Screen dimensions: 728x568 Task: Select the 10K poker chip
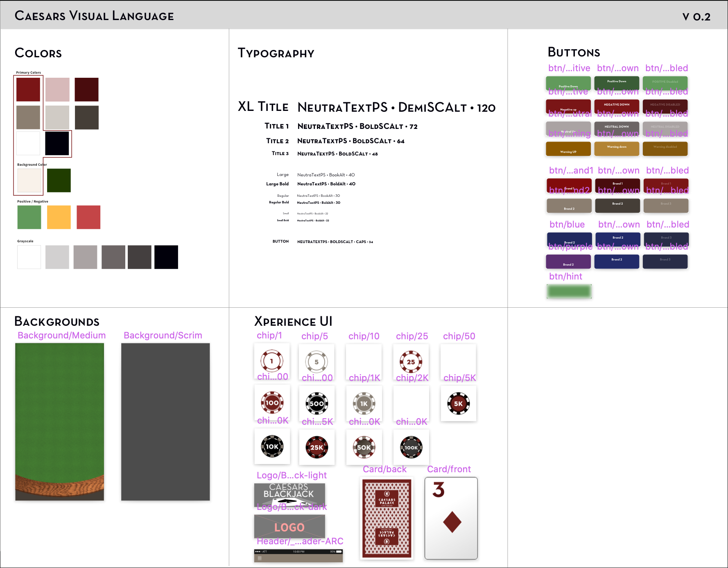272,446
